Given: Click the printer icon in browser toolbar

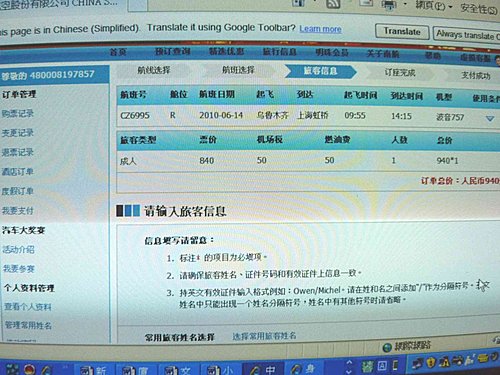Looking at the screenshot, I should coord(389,5).
